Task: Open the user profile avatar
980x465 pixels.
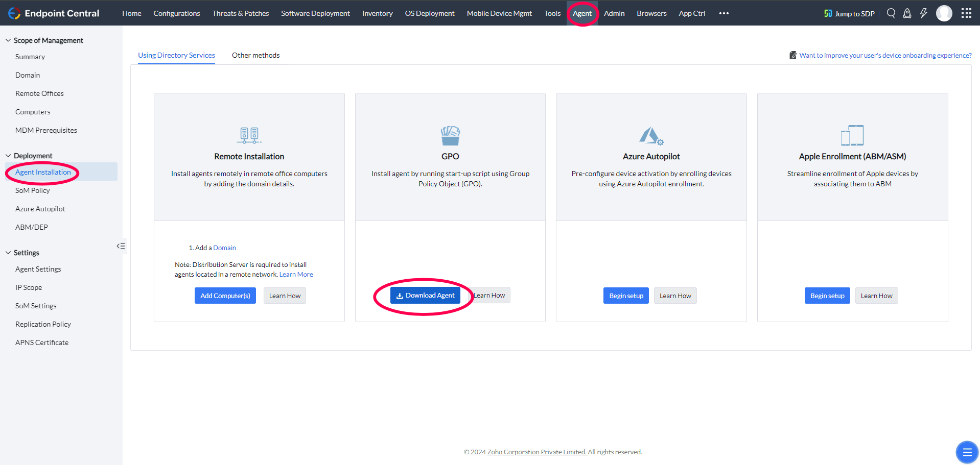Action: (x=944, y=13)
